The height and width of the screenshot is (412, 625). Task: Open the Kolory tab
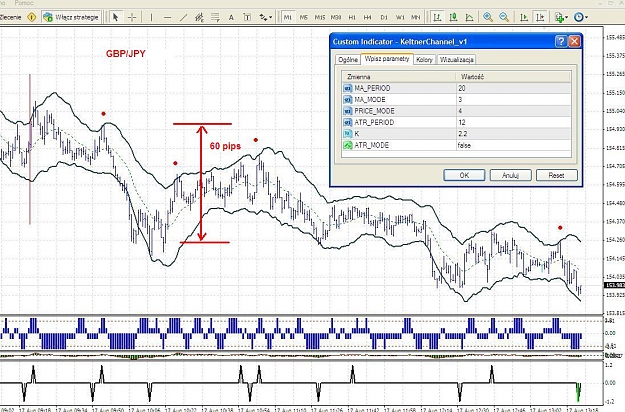point(424,59)
